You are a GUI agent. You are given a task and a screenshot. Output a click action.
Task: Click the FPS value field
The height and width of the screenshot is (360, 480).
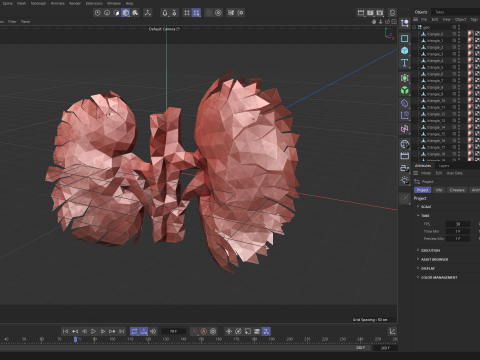458,224
